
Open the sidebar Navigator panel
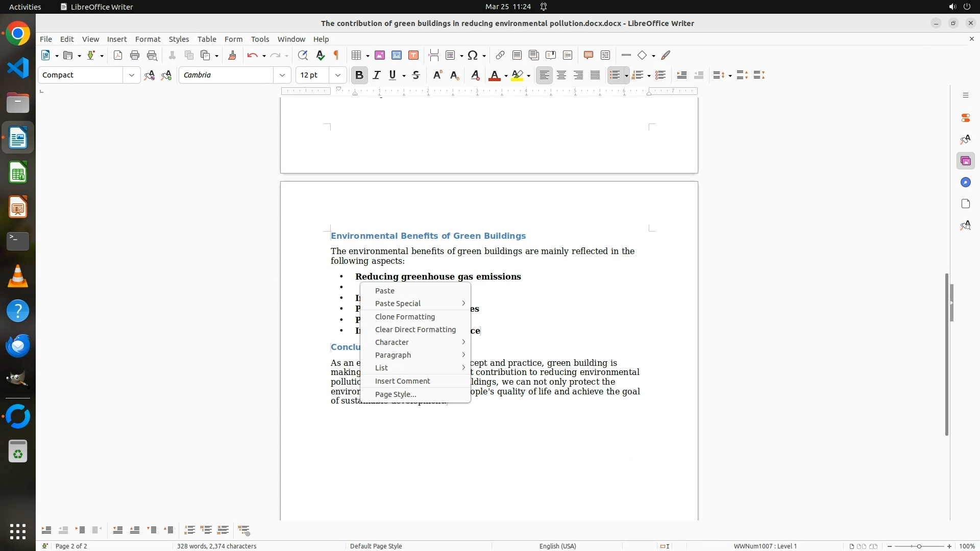(965, 183)
